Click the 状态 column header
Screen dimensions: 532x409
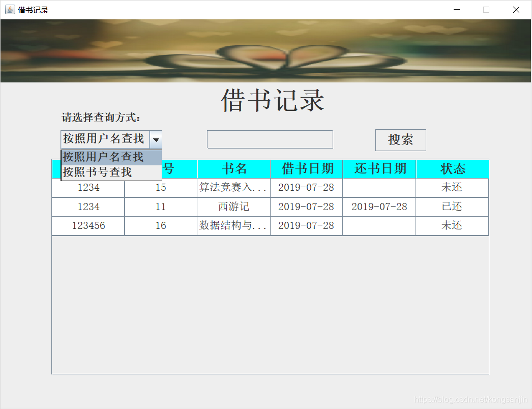[x=452, y=169]
